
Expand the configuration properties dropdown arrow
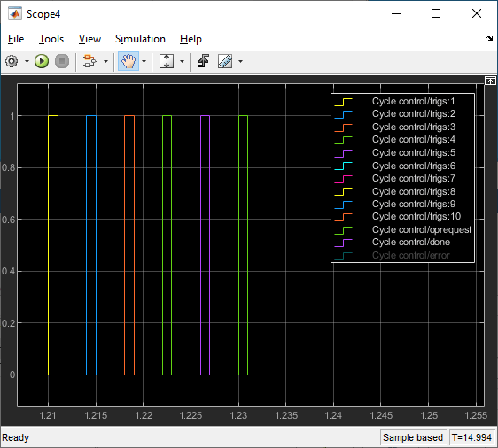click(x=27, y=62)
